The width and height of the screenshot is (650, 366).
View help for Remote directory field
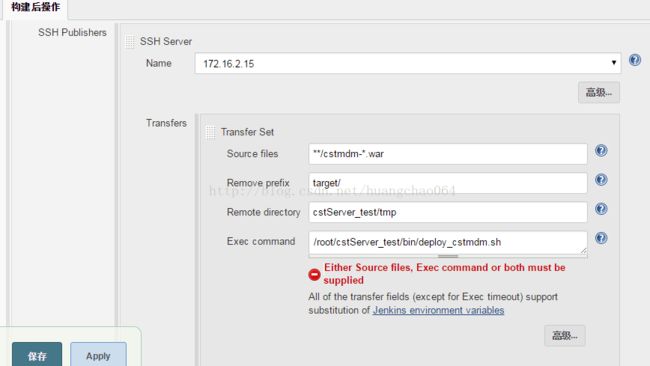601,208
